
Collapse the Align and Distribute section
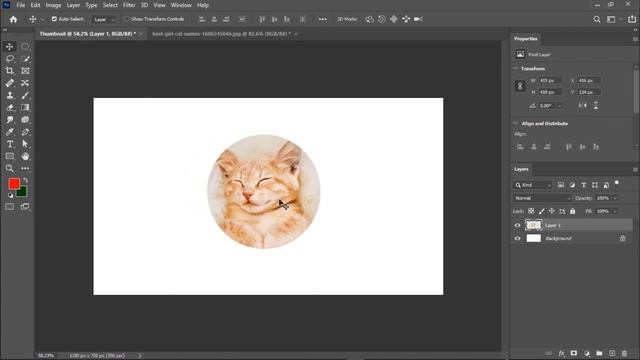(516, 123)
